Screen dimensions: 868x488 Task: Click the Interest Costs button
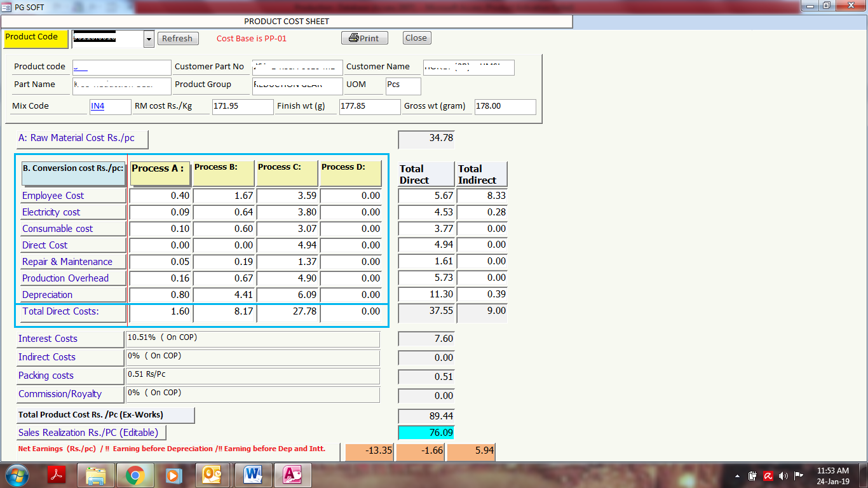coord(70,339)
